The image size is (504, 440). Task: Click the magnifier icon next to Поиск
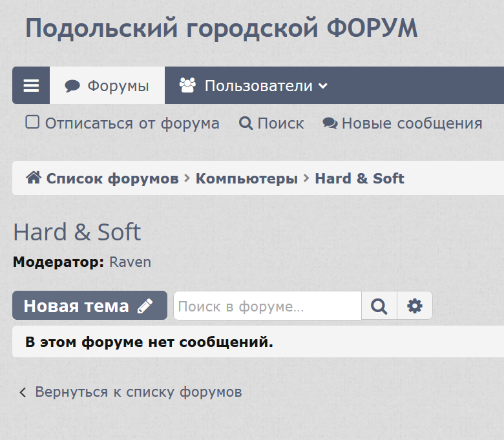pos(246,123)
